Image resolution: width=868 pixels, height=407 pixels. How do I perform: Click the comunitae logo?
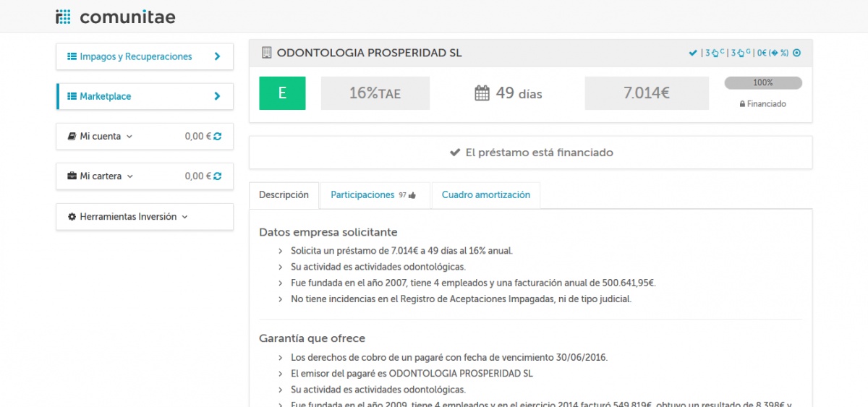coord(116,17)
